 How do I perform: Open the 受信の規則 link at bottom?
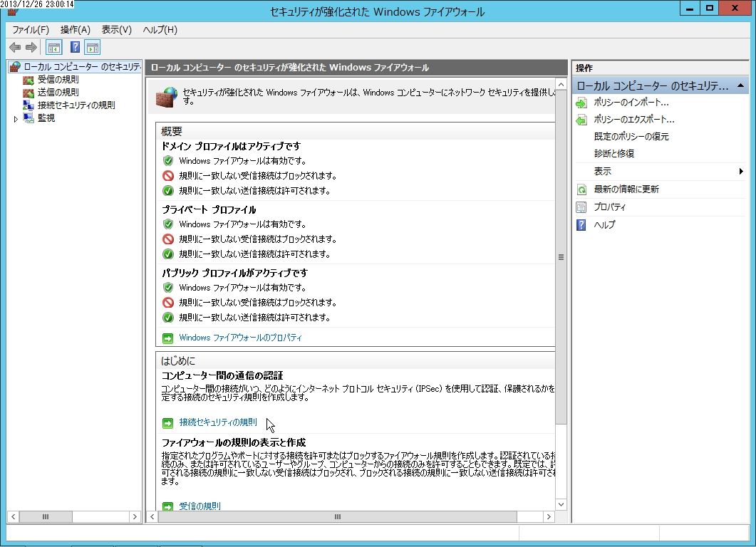200,506
